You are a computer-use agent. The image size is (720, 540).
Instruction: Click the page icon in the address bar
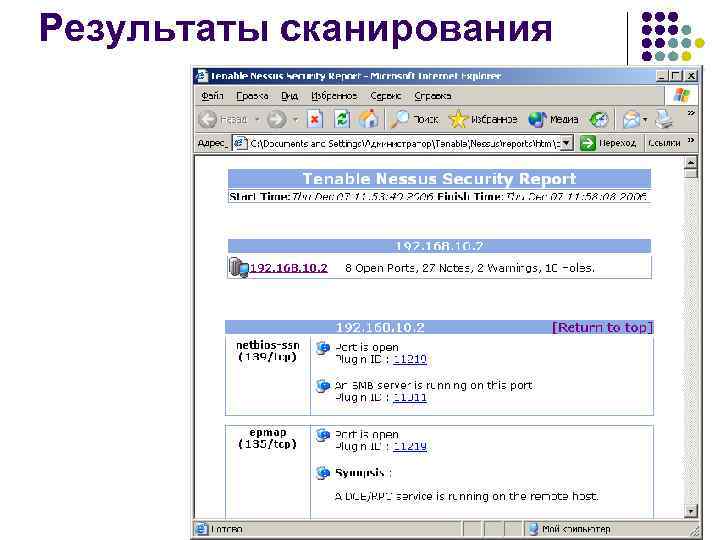[239, 143]
